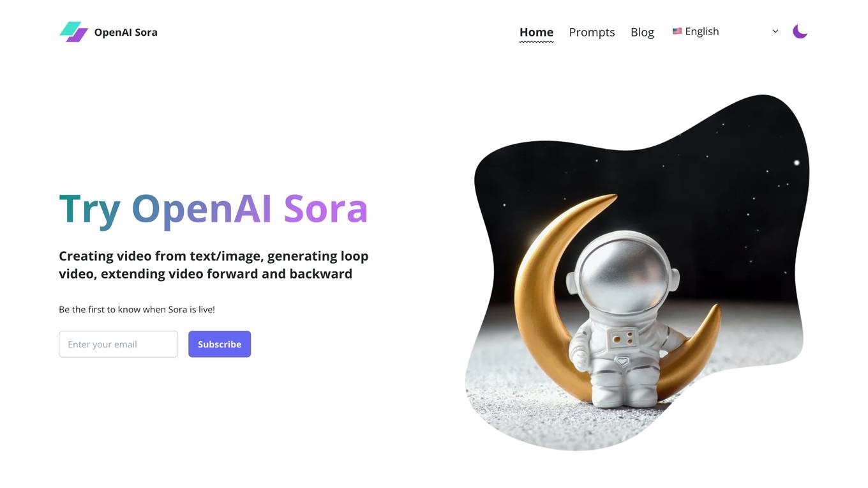Open the Blog navigation link
The height and width of the screenshot is (488, 868).
tap(642, 32)
